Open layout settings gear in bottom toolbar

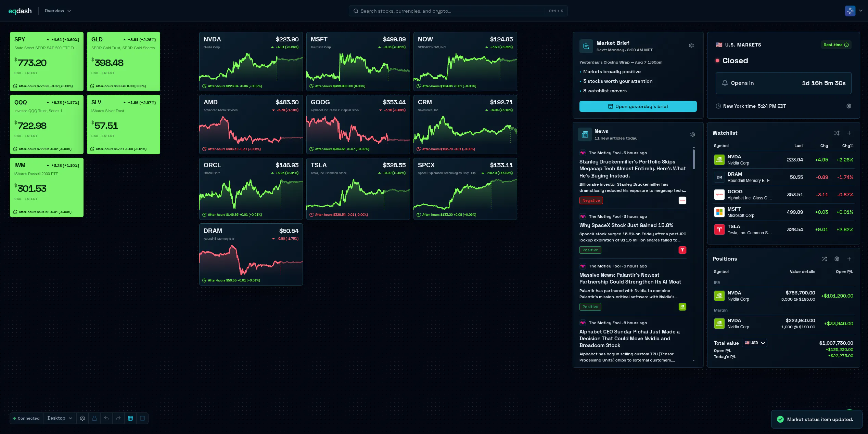pos(82,418)
